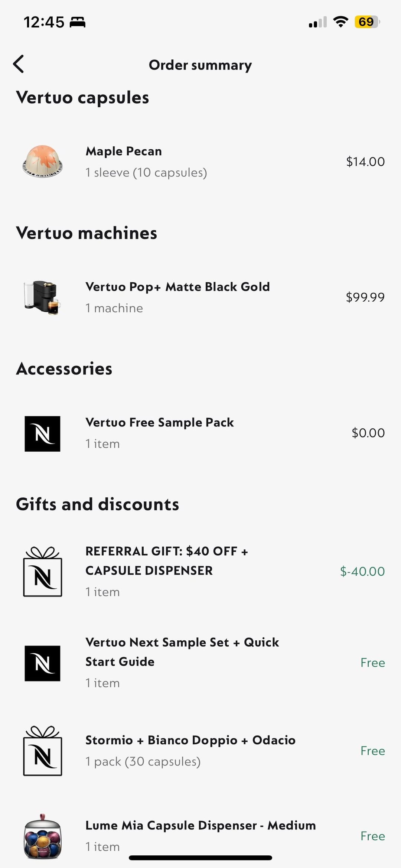Tap the $99.99 machine price

365,297
